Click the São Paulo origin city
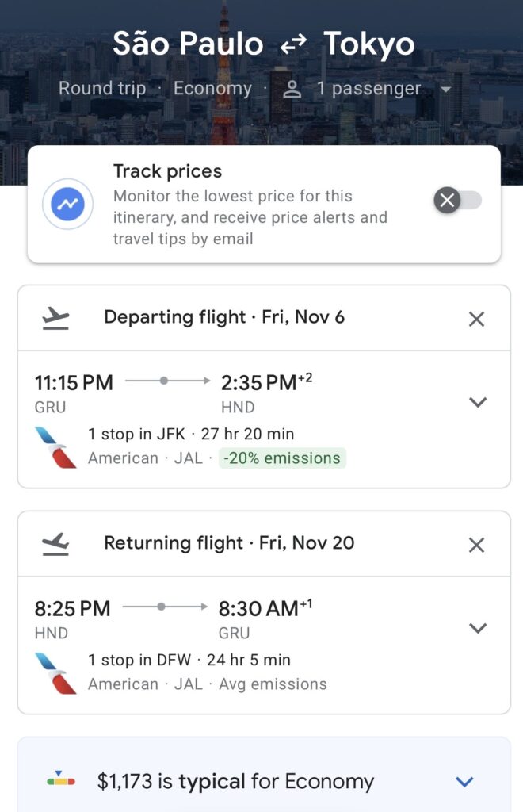This screenshot has width=523, height=812. pos(188,44)
